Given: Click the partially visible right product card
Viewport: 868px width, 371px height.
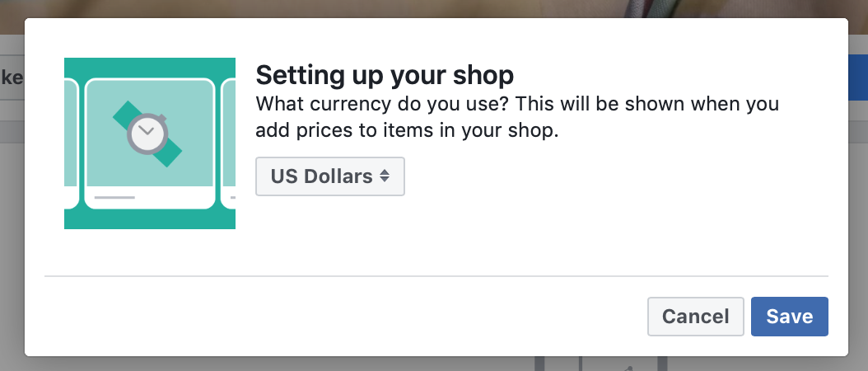Looking at the screenshot, I should 228,143.
